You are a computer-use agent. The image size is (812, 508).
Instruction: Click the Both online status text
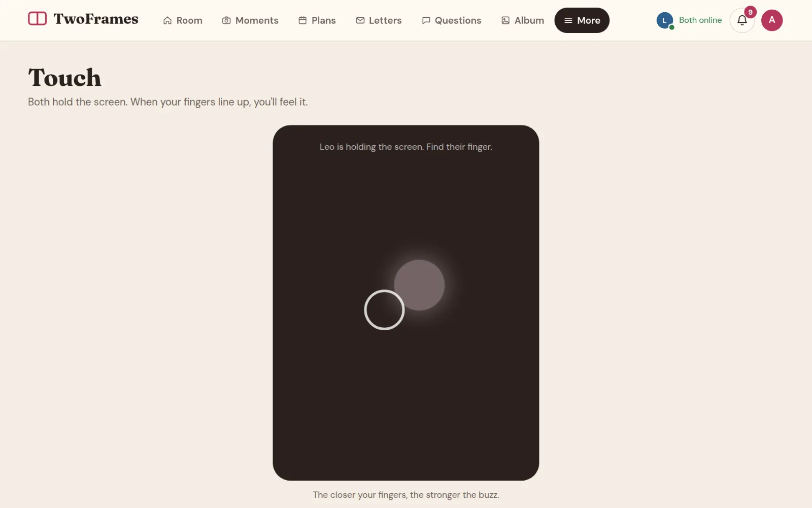[x=700, y=20]
